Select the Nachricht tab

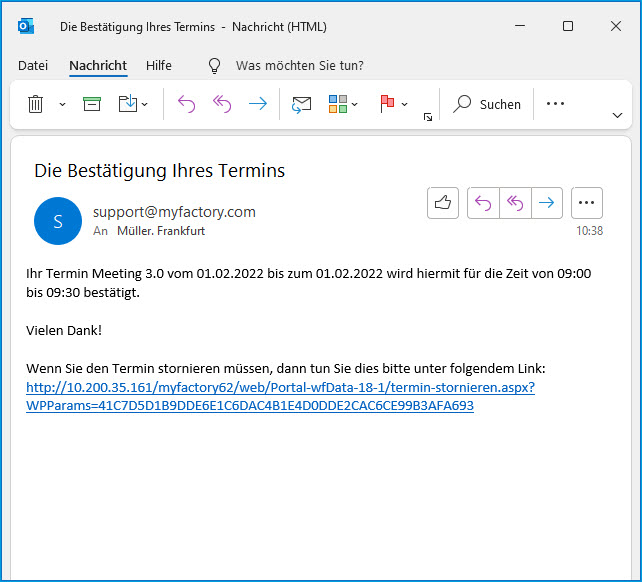98,66
